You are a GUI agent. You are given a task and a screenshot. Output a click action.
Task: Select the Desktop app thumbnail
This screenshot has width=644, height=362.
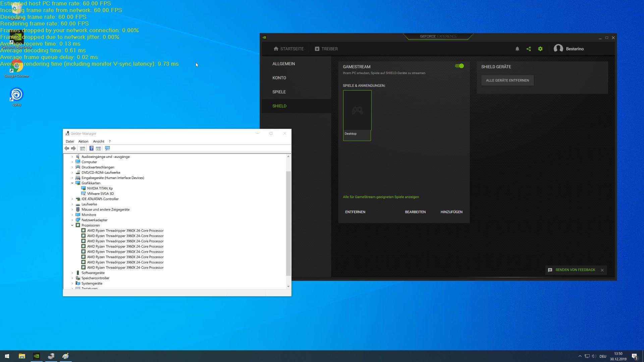(x=357, y=116)
